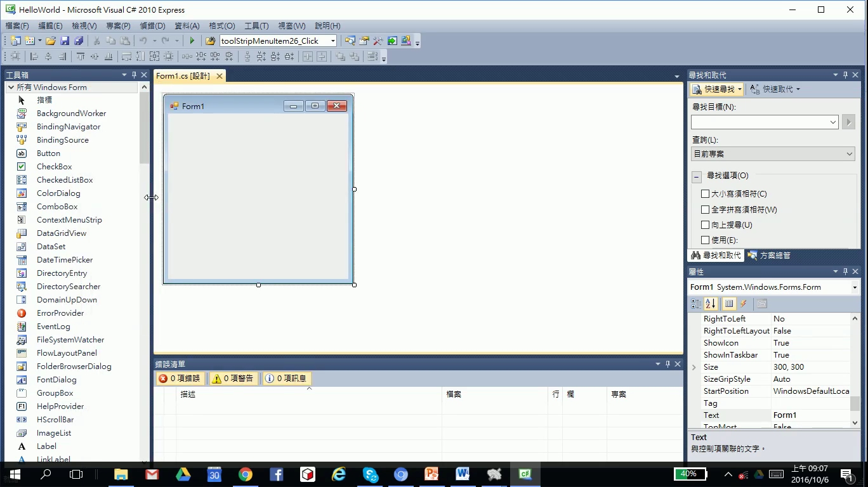
Task: Pin the 工具箱 panel with auto-hide pin
Action: pyautogui.click(x=135, y=75)
